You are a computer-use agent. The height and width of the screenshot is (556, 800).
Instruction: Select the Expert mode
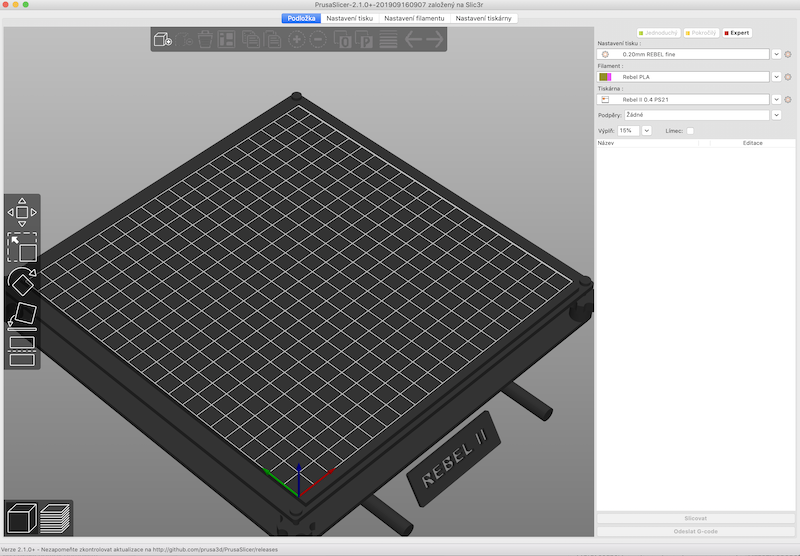coord(736,33)
